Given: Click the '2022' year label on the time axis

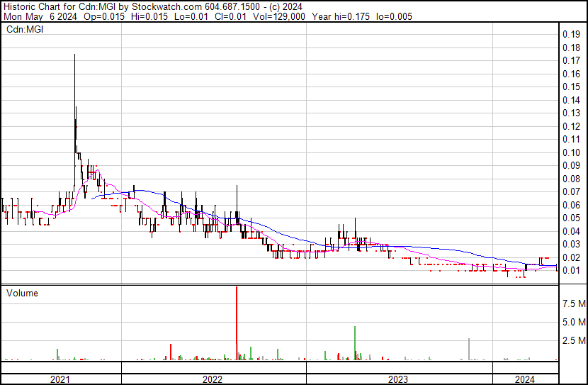Looking at the screenshot, I should (x=213, y=379).
